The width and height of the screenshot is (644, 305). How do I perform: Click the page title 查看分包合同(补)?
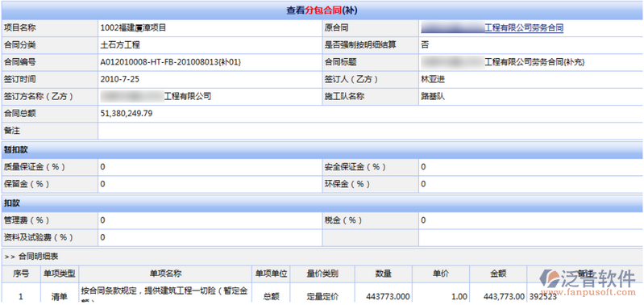tap(322, 10)
